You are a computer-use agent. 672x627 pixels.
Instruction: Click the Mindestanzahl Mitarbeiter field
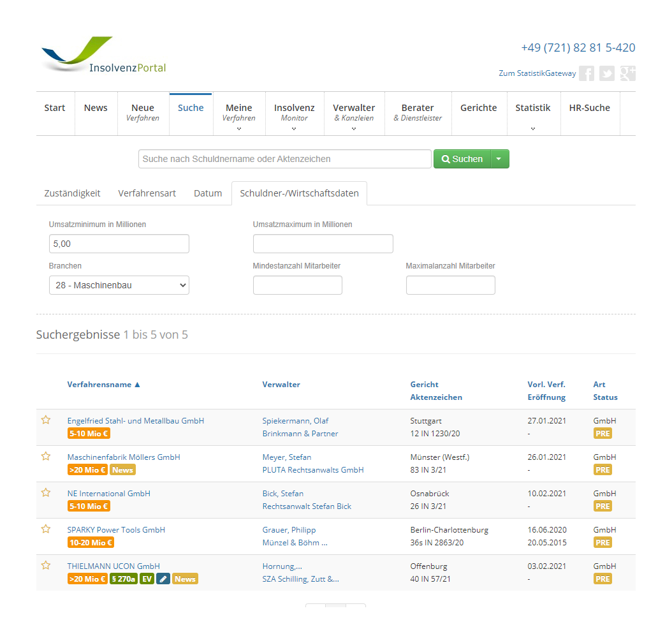pyautogui.click(x=298, y=285)
